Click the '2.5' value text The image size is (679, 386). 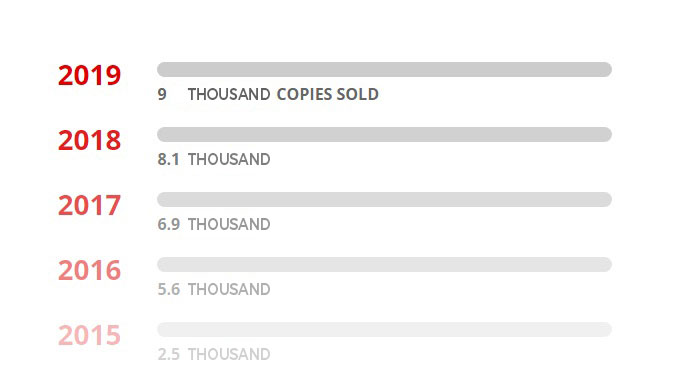(168, 354)
